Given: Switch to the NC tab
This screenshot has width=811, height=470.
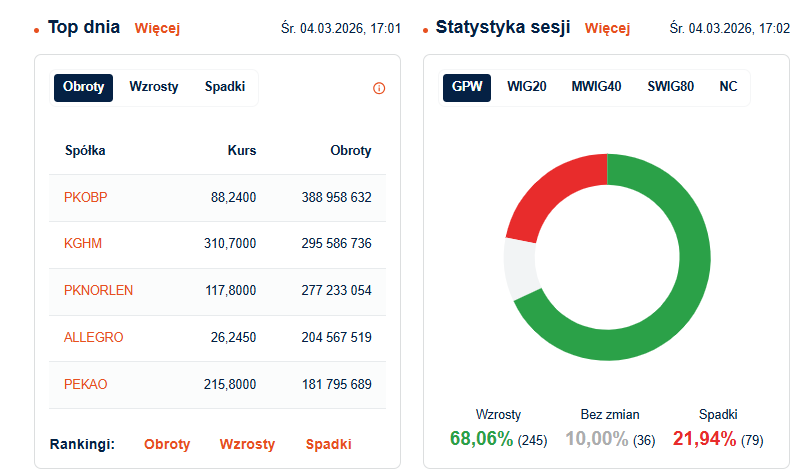Looking at the screenshot, I should pos(728,87).
